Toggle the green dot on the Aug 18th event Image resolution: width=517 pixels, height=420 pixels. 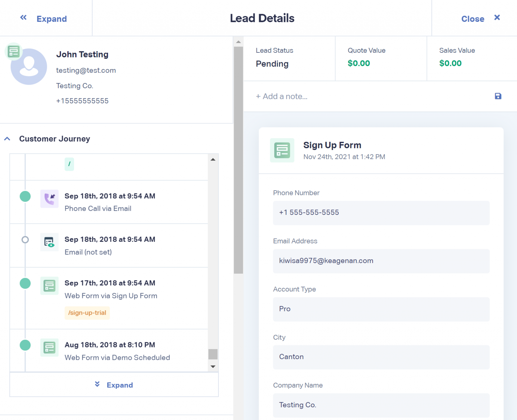tap(25, 345)
